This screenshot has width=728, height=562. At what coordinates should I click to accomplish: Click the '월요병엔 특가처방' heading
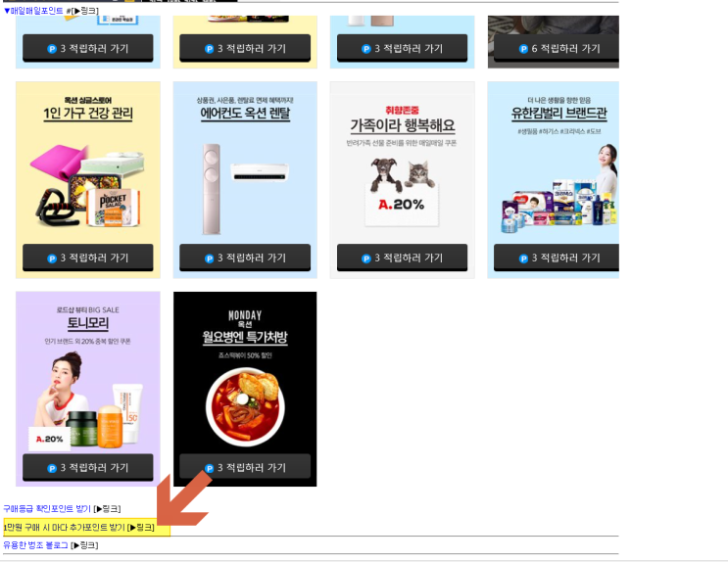(245, 337)
